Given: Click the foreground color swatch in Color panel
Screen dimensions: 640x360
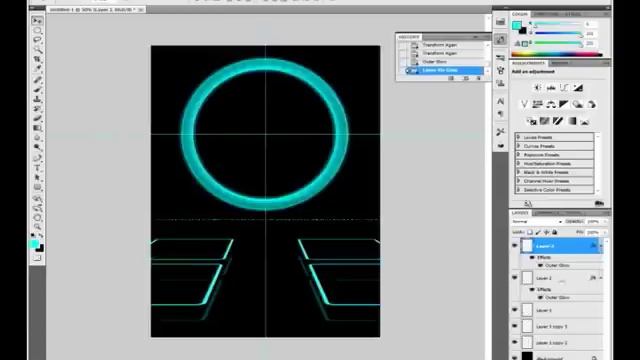Looking at the screenshot, I should 517,26.
